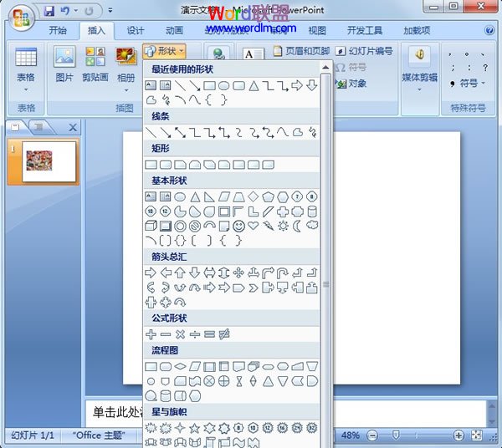Click the notes pane 单击此处 field
Image resolution: width=502 pixels, height=448 pixels.
286,413
